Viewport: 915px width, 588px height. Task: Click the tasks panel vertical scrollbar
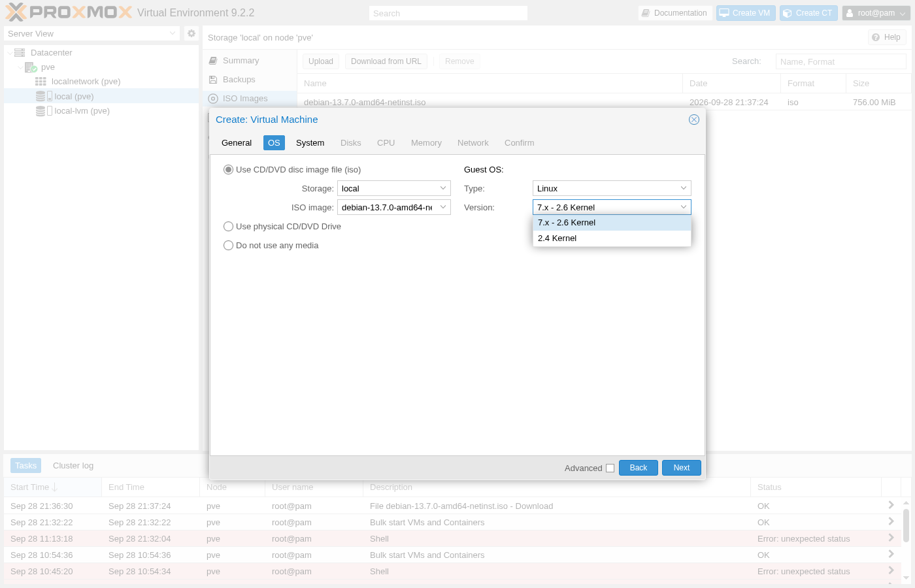[906, 526]
